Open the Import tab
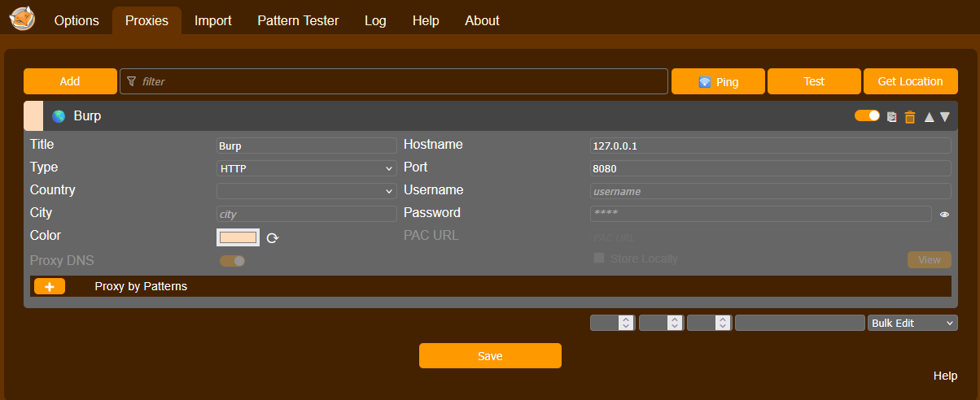Image resolution: width=980 pixels, height=400 pixels. point(212,21)
